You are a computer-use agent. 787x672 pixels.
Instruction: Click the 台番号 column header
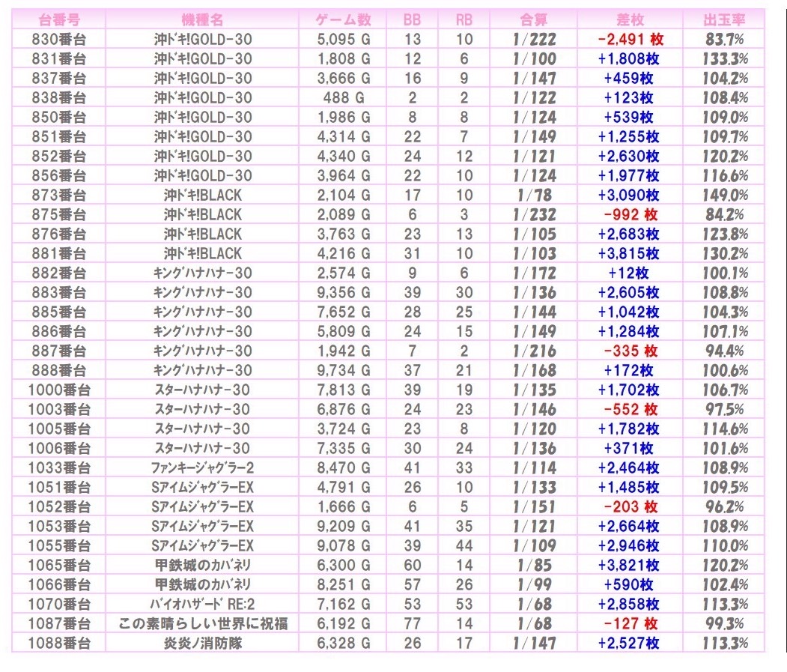58,19
